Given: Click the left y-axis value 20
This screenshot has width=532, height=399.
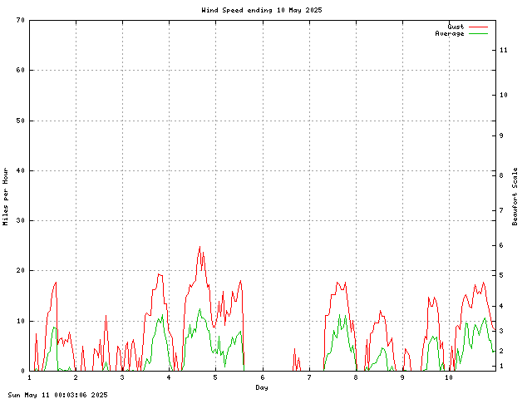Looking at the screenshot, I should point(20,270).
